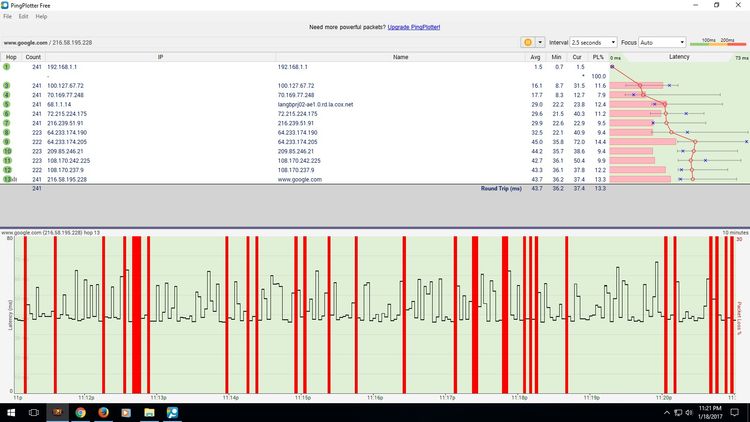Open Task View in the taskbar
The height and width of the screenshot is (422, 750).
[33, 412]
